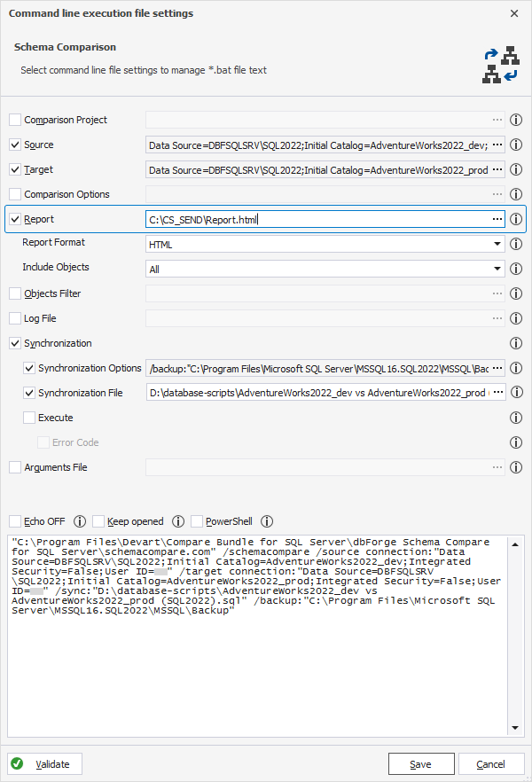Click info icon for Execute option
532x782 pixels.
coord(516,418)
